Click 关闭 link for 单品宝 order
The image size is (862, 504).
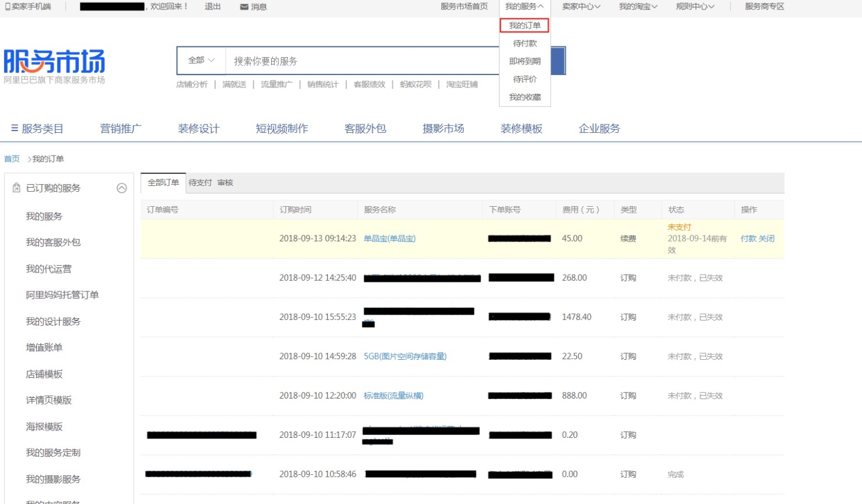767,238
